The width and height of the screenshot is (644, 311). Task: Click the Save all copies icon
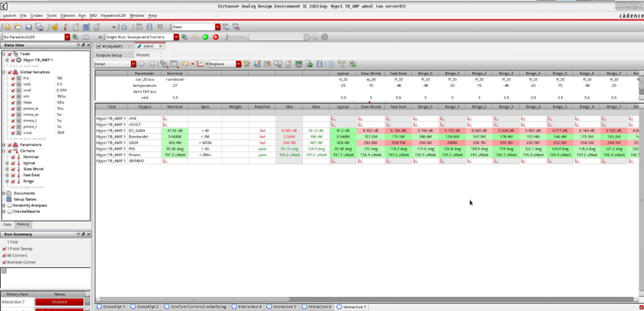click(x=39, y=27)
